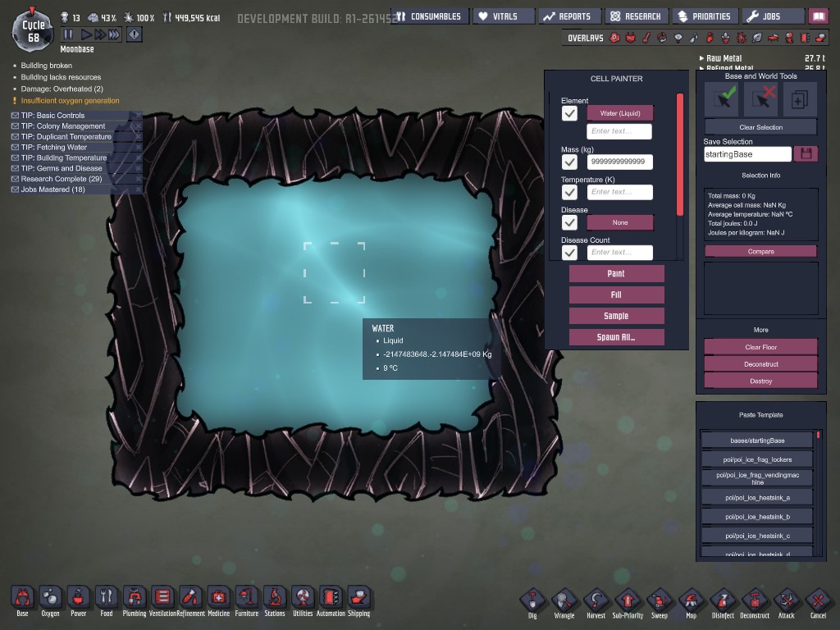Open the Water (Liquid) element dropdown
The height and width of the screenshot is (630, 840).
[620, 113]
